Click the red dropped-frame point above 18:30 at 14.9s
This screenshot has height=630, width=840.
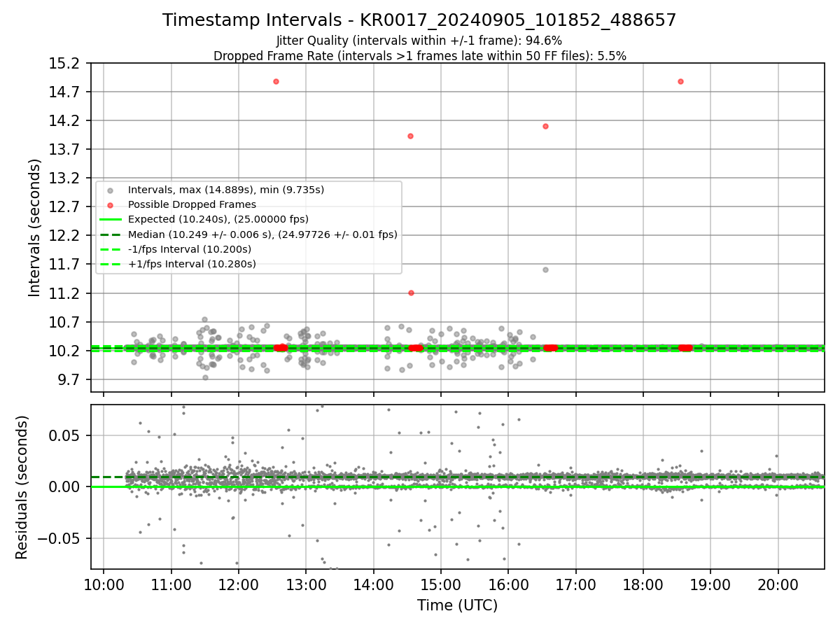[x=680, y=81]
